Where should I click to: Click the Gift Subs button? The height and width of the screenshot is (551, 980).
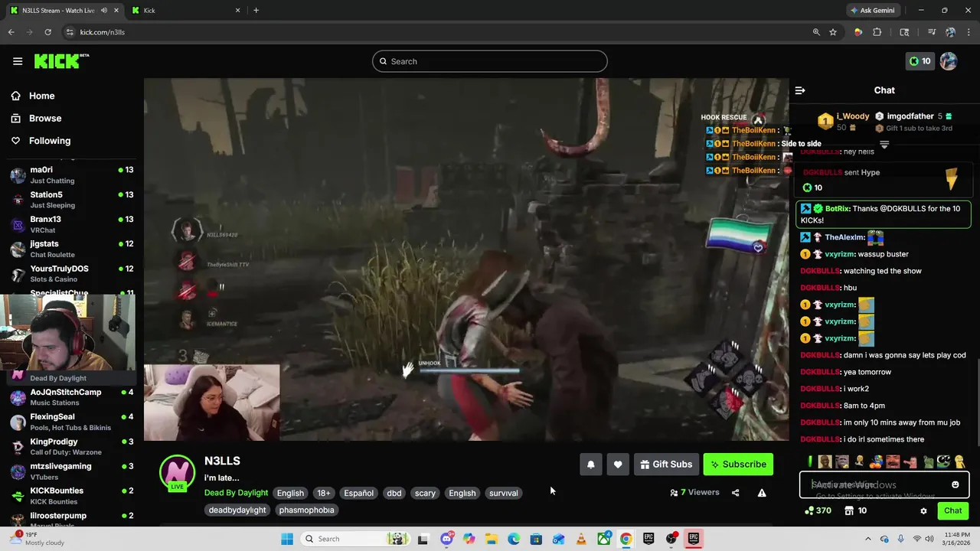[x=666, y=465]
